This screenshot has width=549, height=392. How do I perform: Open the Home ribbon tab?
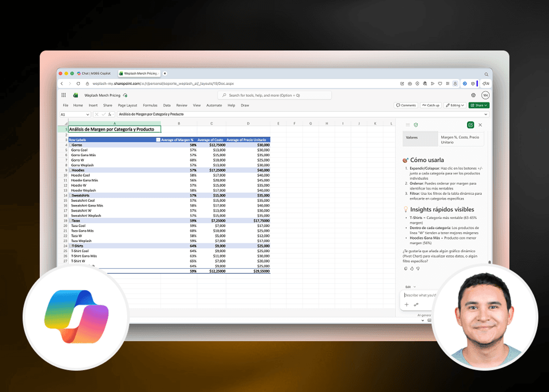(x=78, y=105)
